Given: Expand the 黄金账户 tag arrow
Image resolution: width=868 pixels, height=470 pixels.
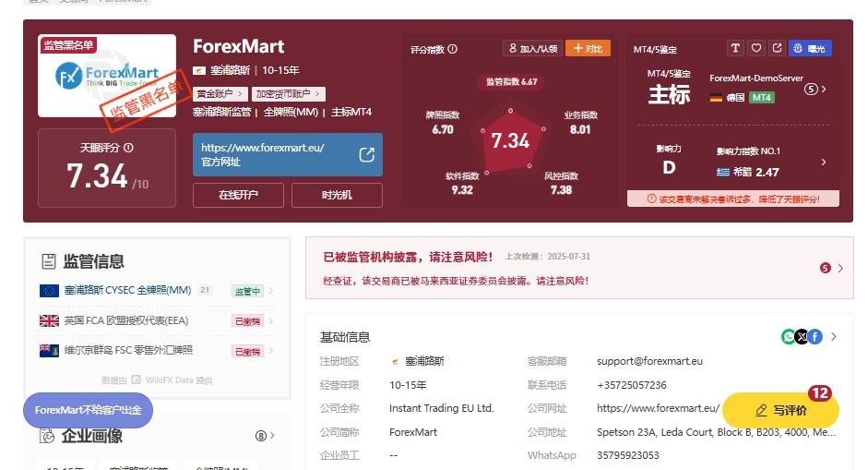Looking at the screenshot, I should (240, 93).
